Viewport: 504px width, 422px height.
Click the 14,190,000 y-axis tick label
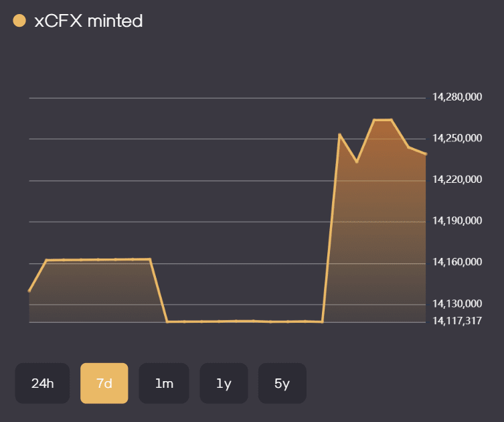point(456,220)
